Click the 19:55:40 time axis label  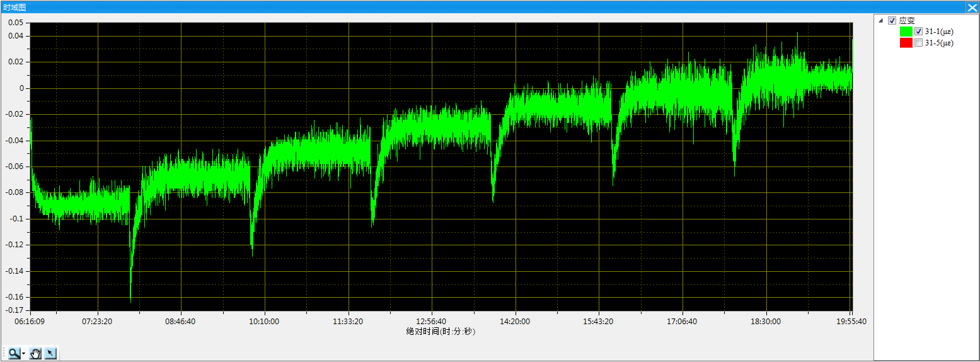(851, 322)
